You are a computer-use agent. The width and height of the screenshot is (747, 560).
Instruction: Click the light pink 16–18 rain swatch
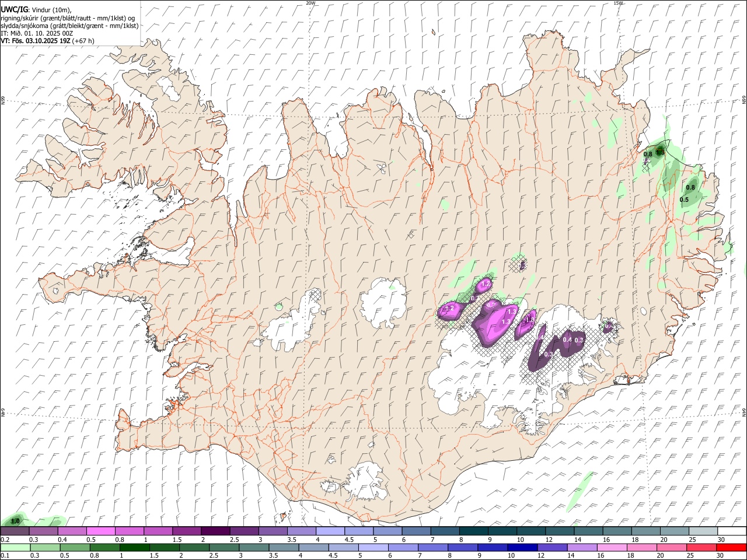point(612,547)
